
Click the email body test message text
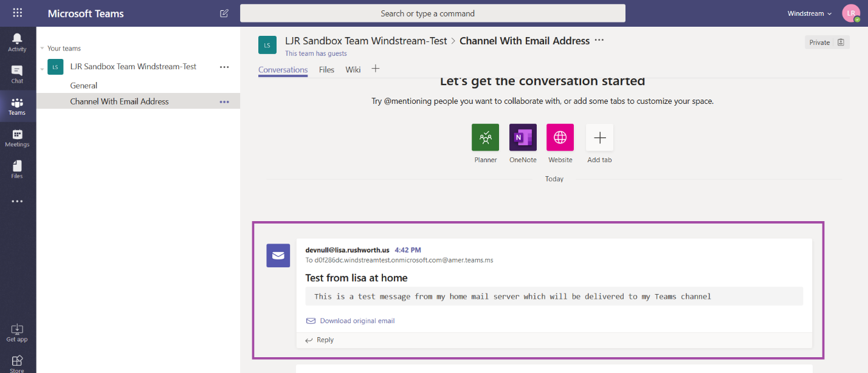pos(512,296)
